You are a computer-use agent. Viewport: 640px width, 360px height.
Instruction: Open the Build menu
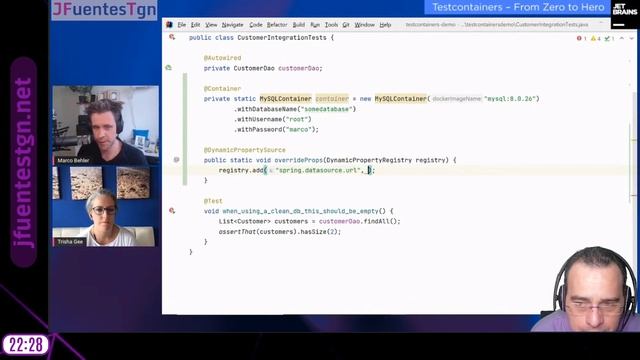pos(299,25)
